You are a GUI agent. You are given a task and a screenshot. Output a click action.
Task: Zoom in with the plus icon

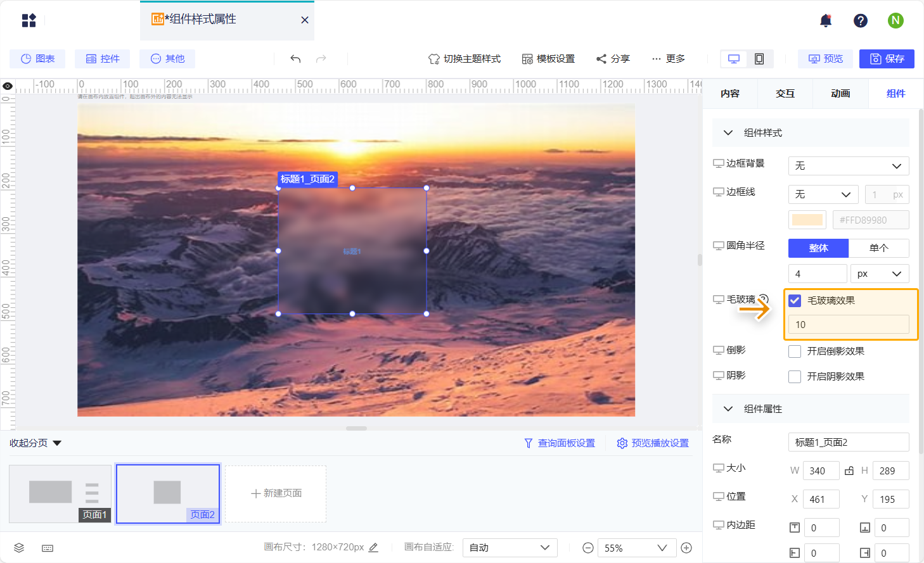click(686, 548)
